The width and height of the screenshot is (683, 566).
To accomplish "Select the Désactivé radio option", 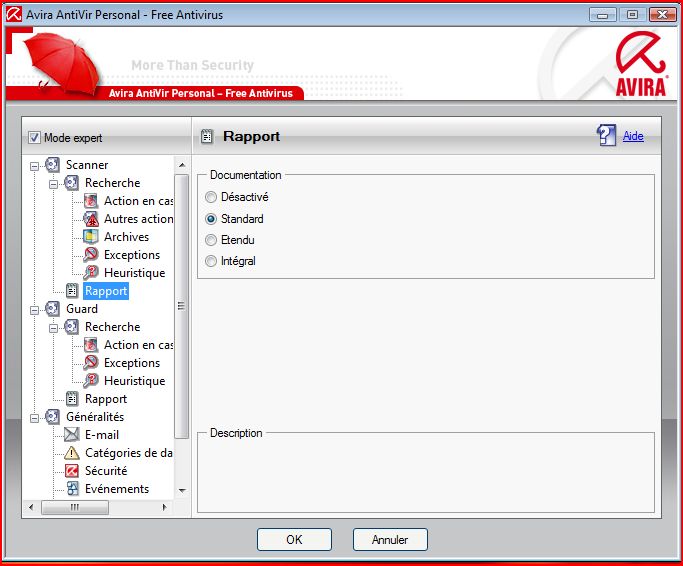I will (211, 197).
